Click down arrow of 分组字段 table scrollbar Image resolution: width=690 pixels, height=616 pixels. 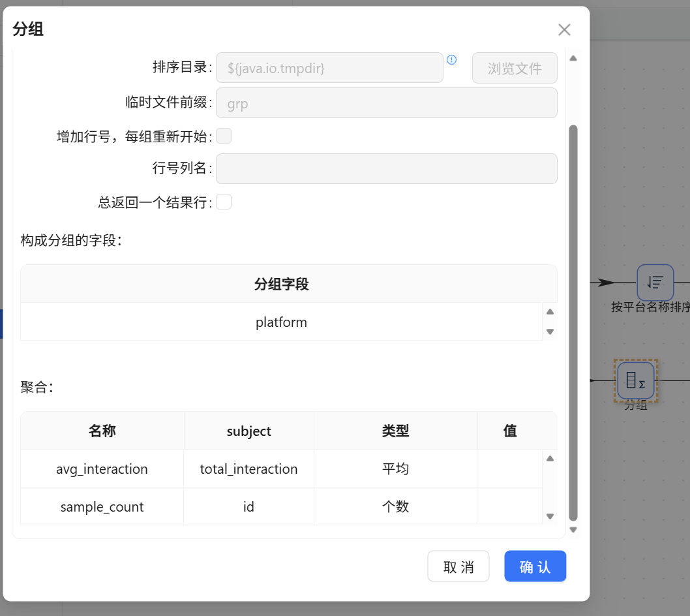pyautogui.click(x=550, y=331)
